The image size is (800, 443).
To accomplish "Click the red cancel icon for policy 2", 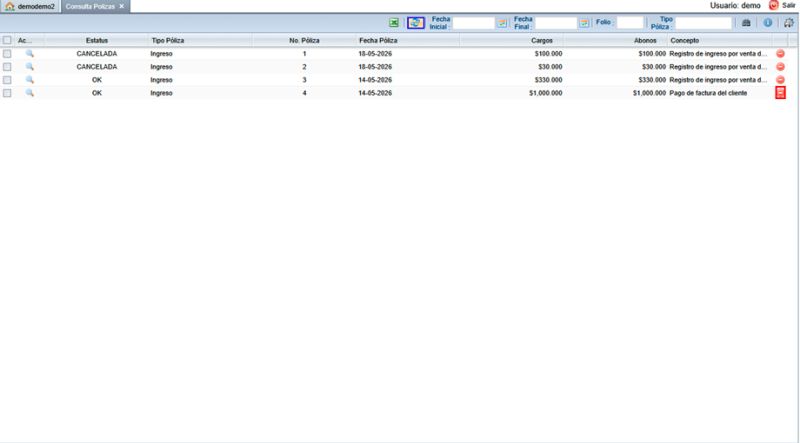I will [x=780, y=67].
